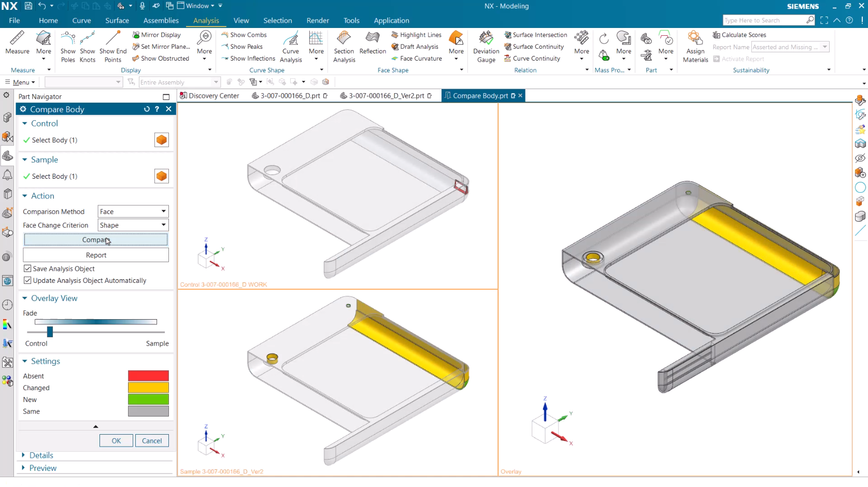This screenshot has height=487, width=868.
Task: Click the red Absent color swatch
Action: coord(148,376)
